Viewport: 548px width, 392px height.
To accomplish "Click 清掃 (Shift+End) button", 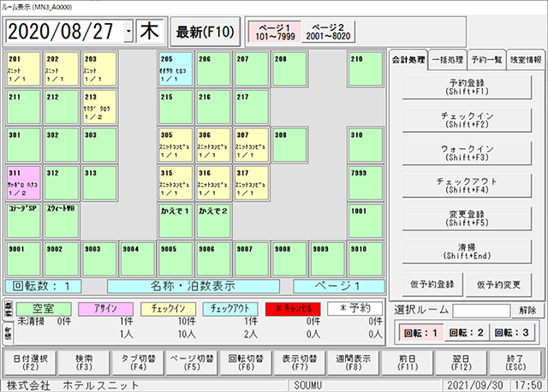I will pos(467,251).
